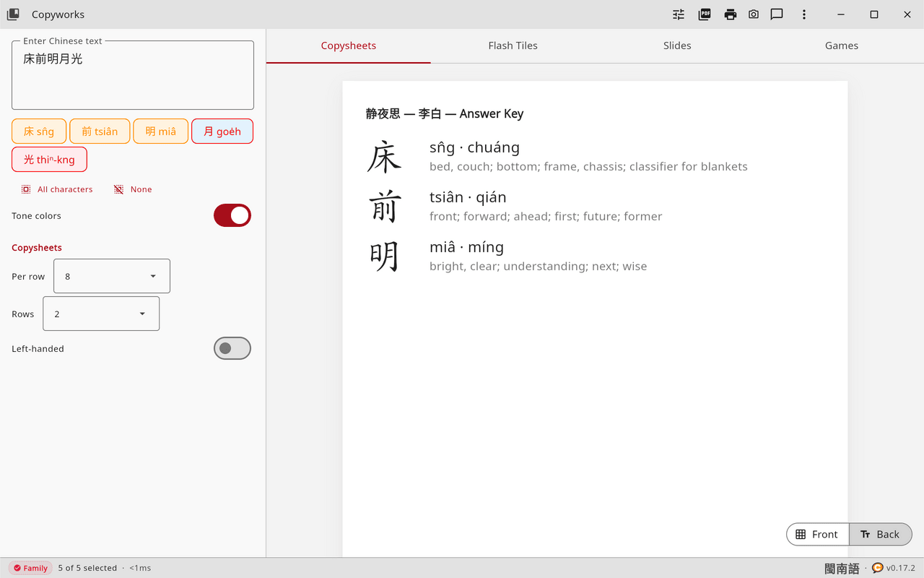Toggle the 明 miâ character chip
This screenshot has height=578, width=924.
(161, 131)
